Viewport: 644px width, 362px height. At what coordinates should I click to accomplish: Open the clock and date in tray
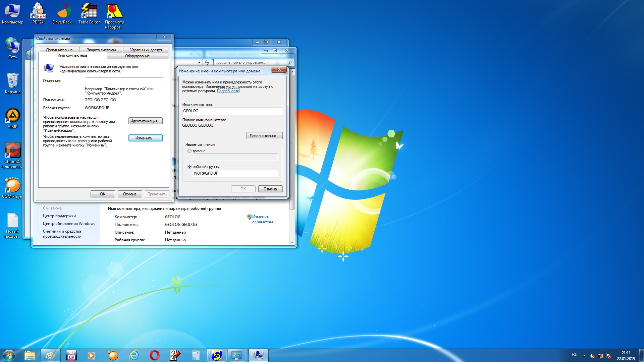[626, 356]
